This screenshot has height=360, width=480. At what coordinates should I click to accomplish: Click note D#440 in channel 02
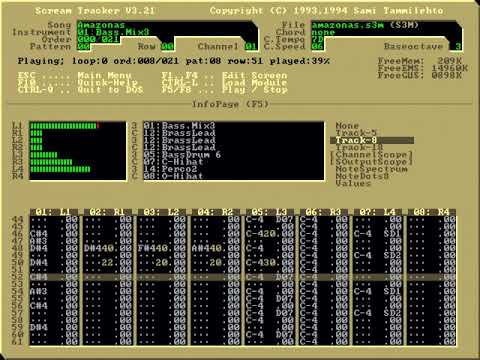(99, 248)
